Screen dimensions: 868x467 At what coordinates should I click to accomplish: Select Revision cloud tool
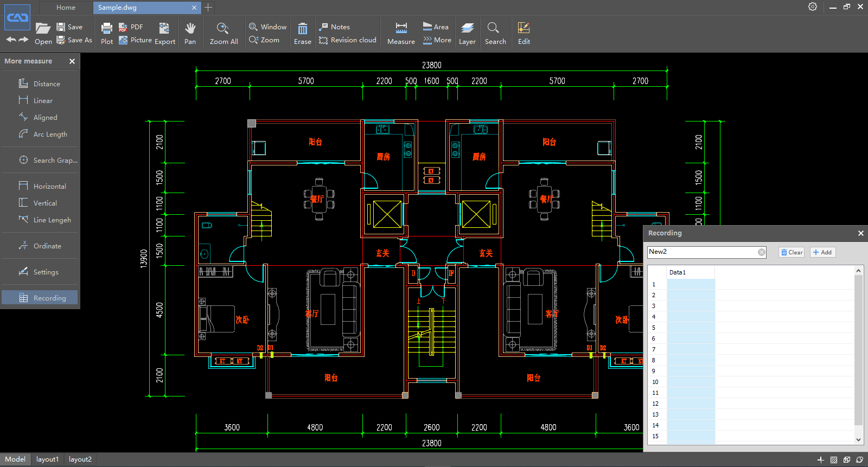(x=348, y=40)
